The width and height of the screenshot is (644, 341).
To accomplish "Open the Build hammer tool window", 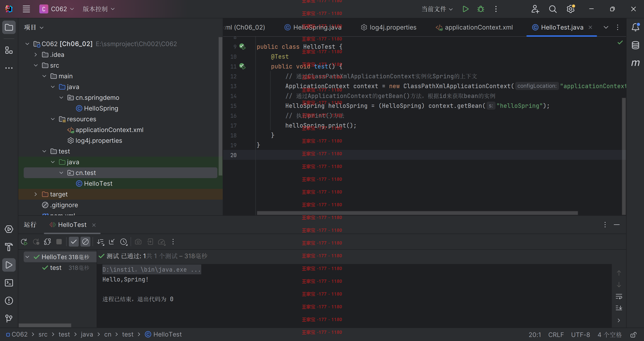I will [x=9, y=247].
